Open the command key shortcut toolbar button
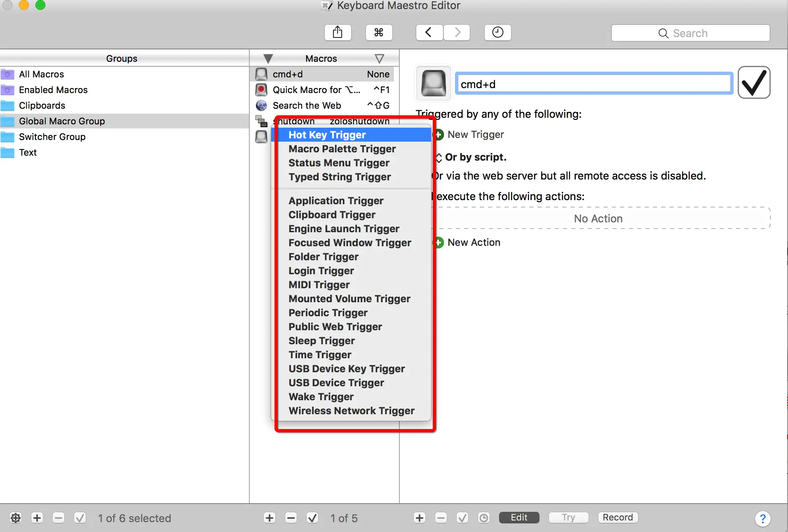788x532 pixels. 379,33
